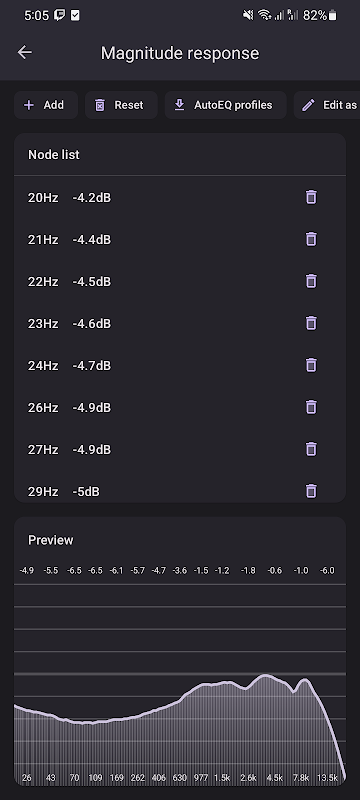Tap the back arrow icon
This screenshot has width=360, height=800.
click(x=24, y=52)
